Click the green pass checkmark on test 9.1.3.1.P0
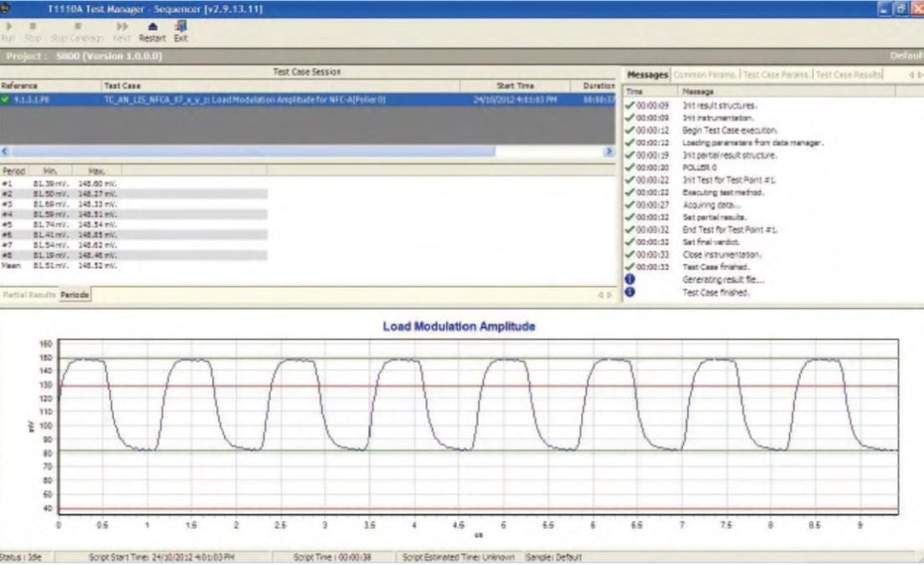This screenshot has width=924, height=565. [6, 100]
